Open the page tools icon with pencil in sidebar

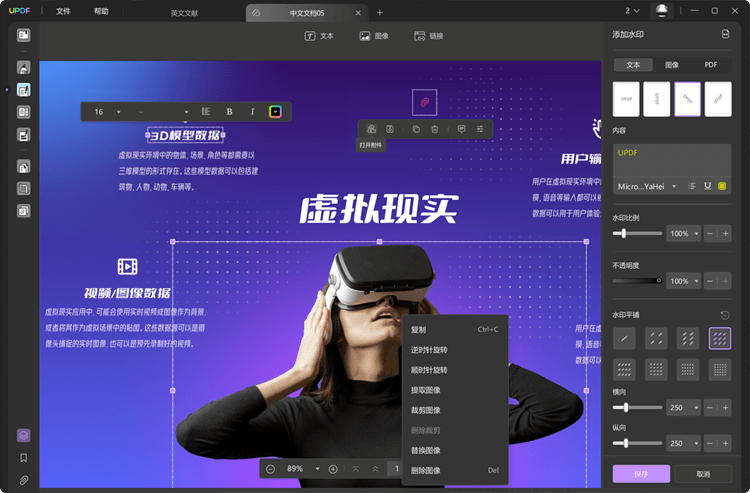coord(23,135)
